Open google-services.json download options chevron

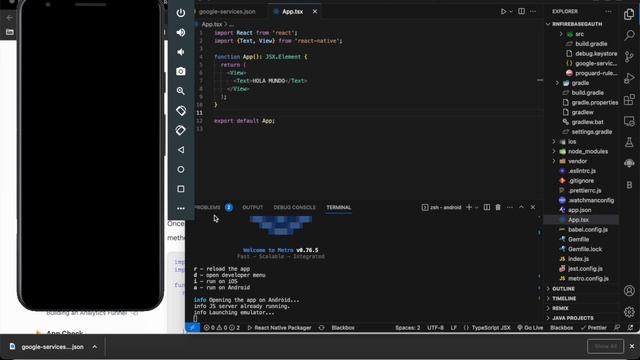point(95,347)
